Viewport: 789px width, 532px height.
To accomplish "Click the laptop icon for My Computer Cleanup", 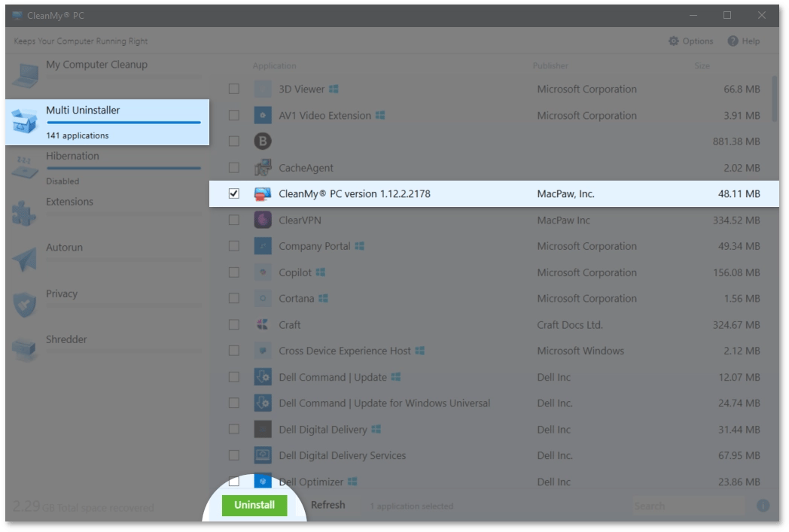I will point(25,75).
